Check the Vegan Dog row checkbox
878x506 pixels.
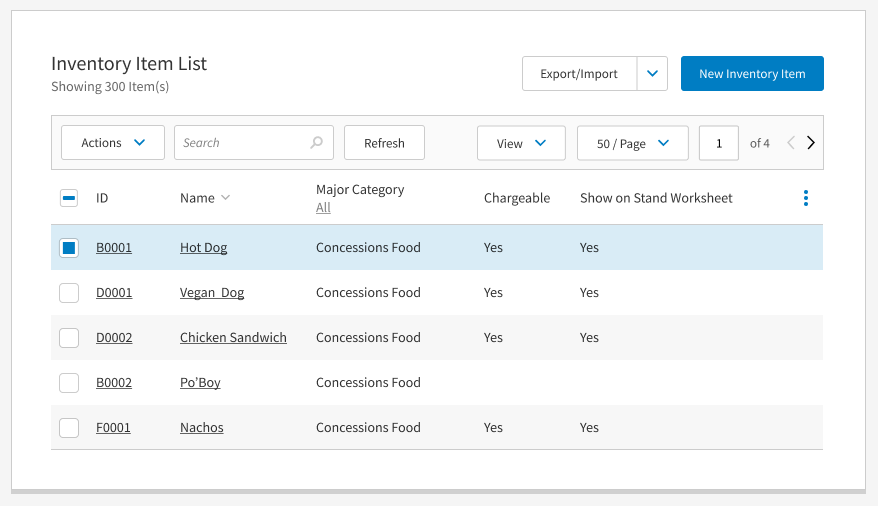69,293
